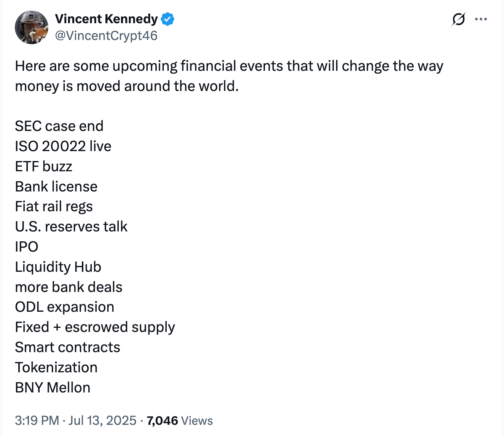Open the Vincent Kennedy display name link
The height and width of the screenshot is (437, 504).
tap(106, 19)
